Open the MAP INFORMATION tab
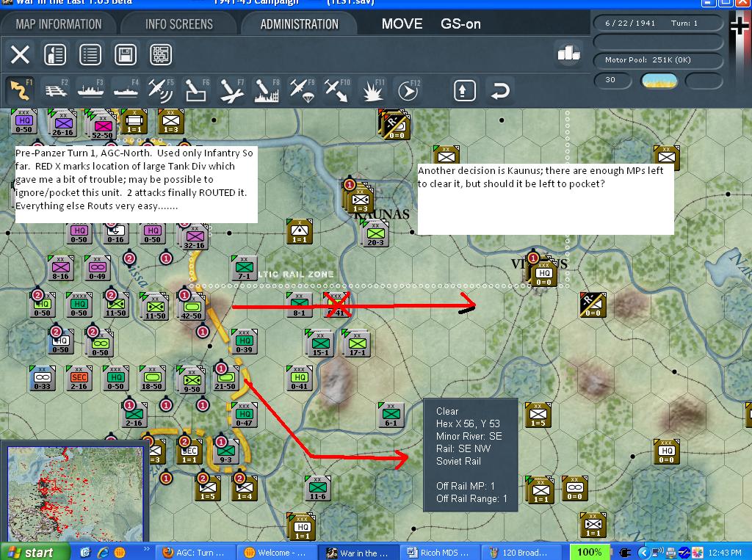Image resolution: width=752 pixels, height=560 pixels. (59, 24)
